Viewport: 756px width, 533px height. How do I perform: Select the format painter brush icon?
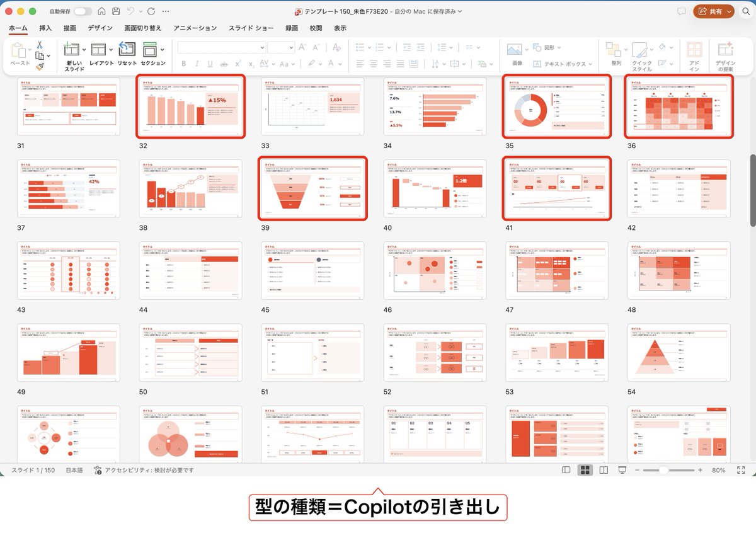pyautogui.click(x=40, y=66)
